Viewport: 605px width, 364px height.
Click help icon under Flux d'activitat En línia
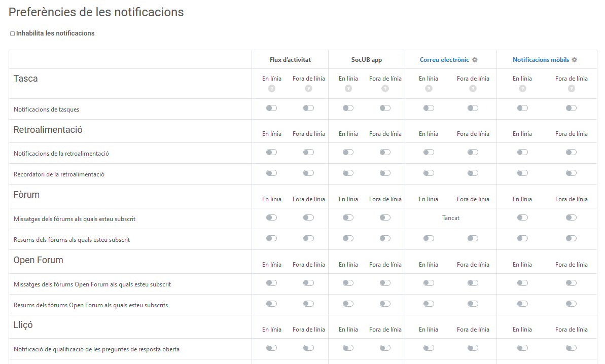point(272,89)
